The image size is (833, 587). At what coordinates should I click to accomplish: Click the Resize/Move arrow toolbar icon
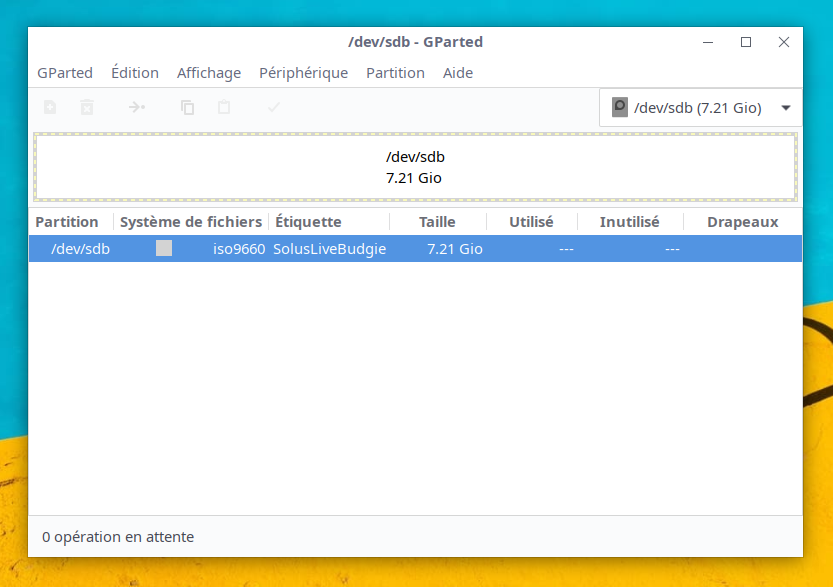point(137,107)
